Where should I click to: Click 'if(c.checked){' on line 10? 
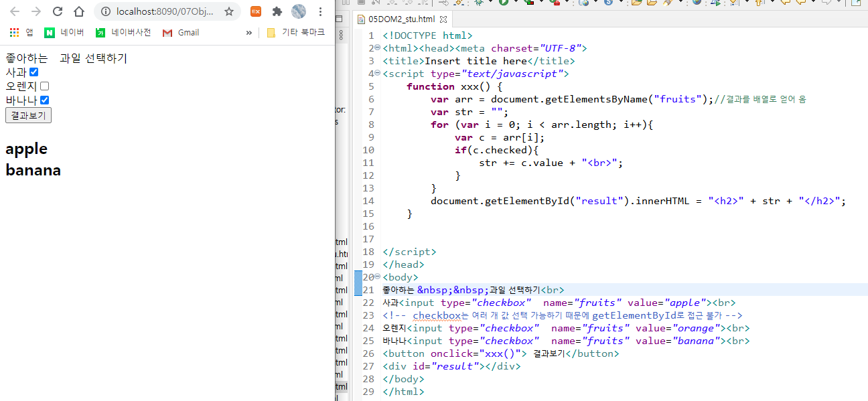(496, 150)
